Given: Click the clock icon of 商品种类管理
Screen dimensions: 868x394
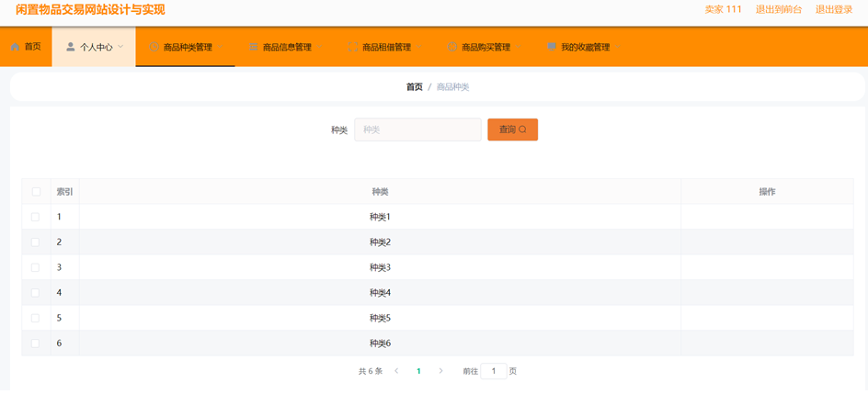Looking at the screenshot, I should pyautogui.click(x=154, y=47).
